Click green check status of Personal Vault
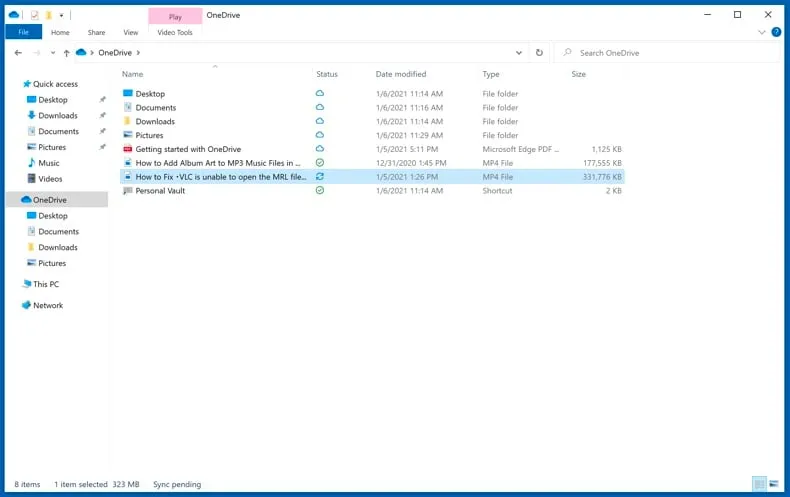Screen dimensions: 790x497 319,190
